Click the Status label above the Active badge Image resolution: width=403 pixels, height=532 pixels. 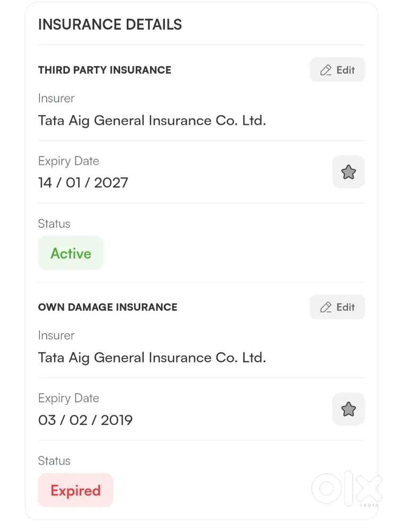(x=54, y=224)
